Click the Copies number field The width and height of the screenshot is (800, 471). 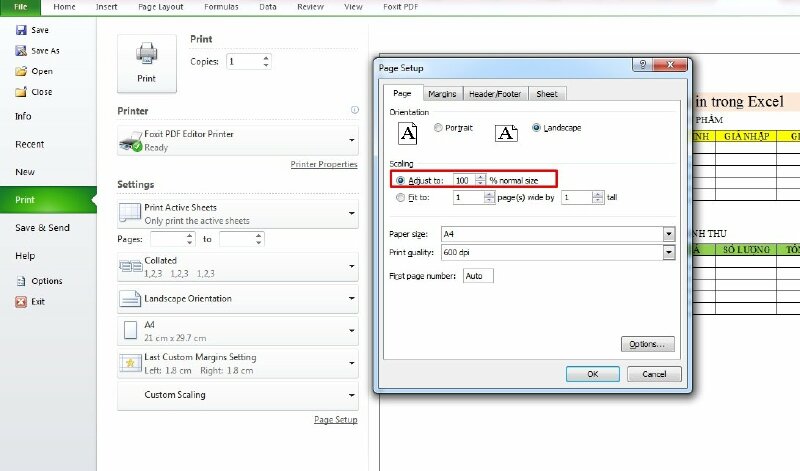coord(244,62)
